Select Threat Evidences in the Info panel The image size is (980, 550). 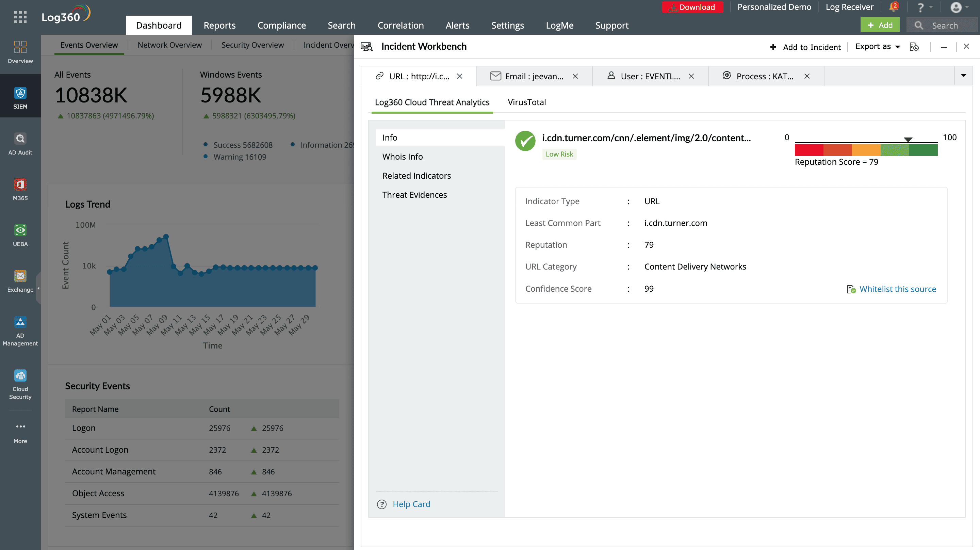(x=415, y=194)
